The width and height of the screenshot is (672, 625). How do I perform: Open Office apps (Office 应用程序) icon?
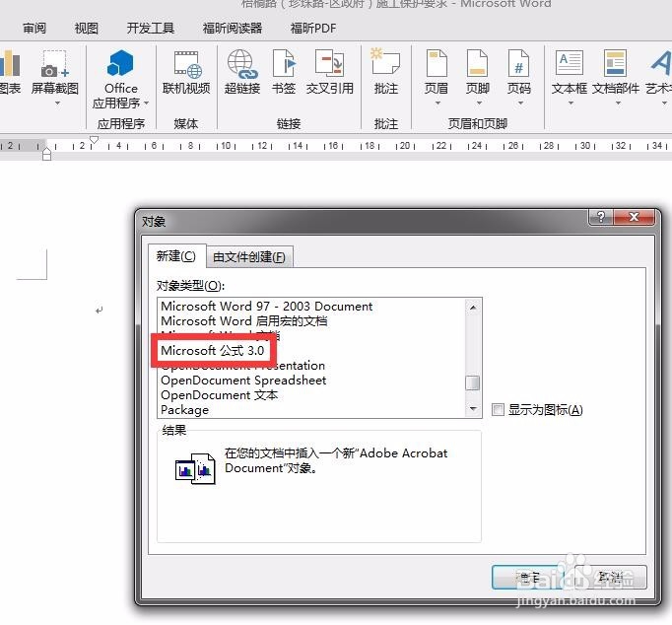pyautogui.click(x=120, y=63)
